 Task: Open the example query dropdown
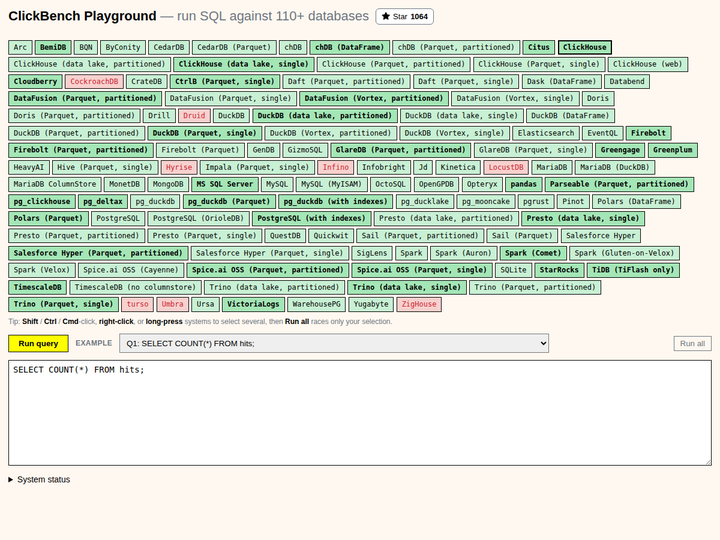[x=334, y=343]
